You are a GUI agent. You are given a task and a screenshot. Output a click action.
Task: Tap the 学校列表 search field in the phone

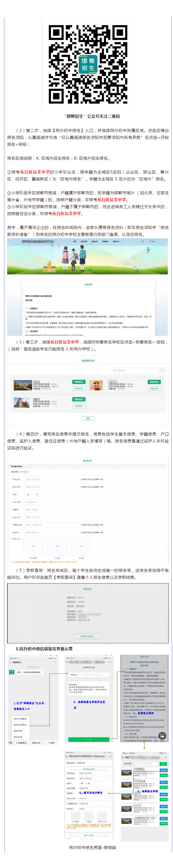(x=146, y=764)
